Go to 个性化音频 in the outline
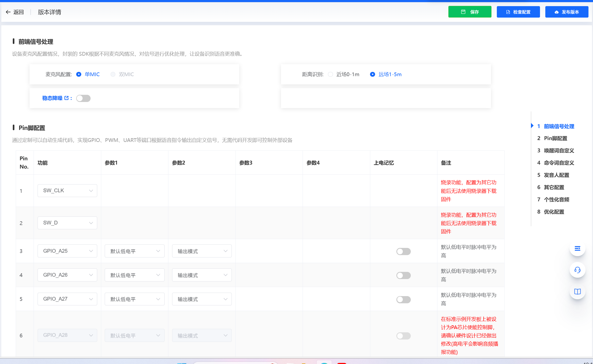This screenshot has height=364, width=593. 556,200
